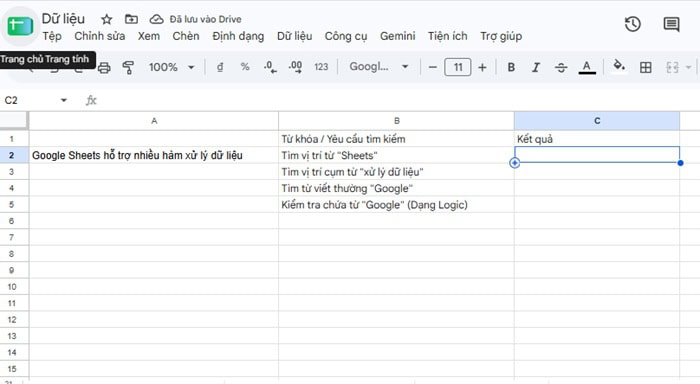Open version history clock icon

(633, 24)
